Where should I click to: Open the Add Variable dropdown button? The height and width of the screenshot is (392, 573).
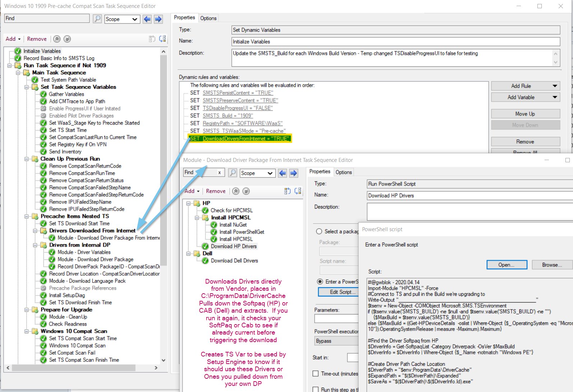tap(526, 97)
